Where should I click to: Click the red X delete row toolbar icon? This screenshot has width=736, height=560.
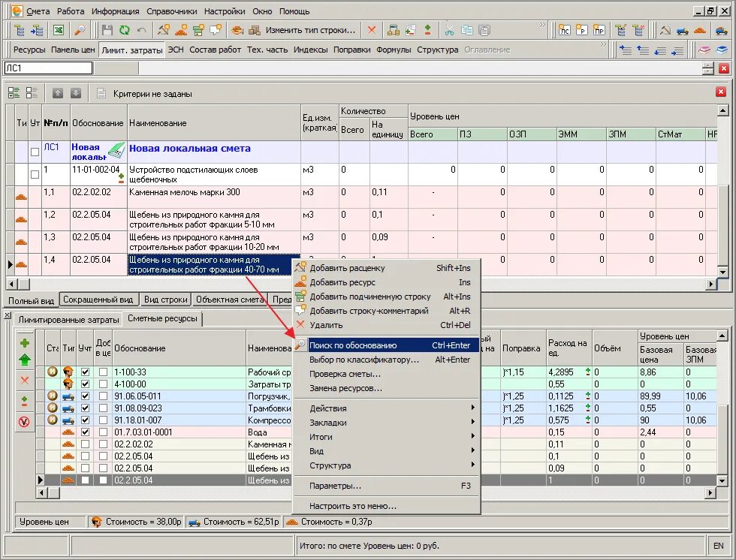click(x=372, y=31)
